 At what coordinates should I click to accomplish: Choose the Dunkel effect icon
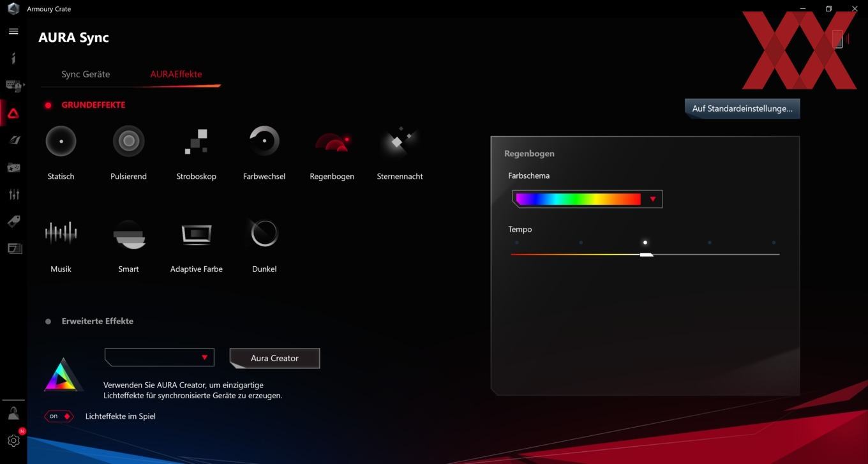(x=264, y=234)
